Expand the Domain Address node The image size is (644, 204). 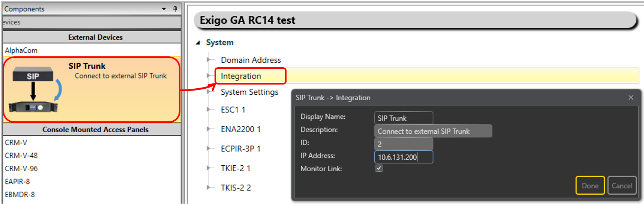(x=209, y=60)
